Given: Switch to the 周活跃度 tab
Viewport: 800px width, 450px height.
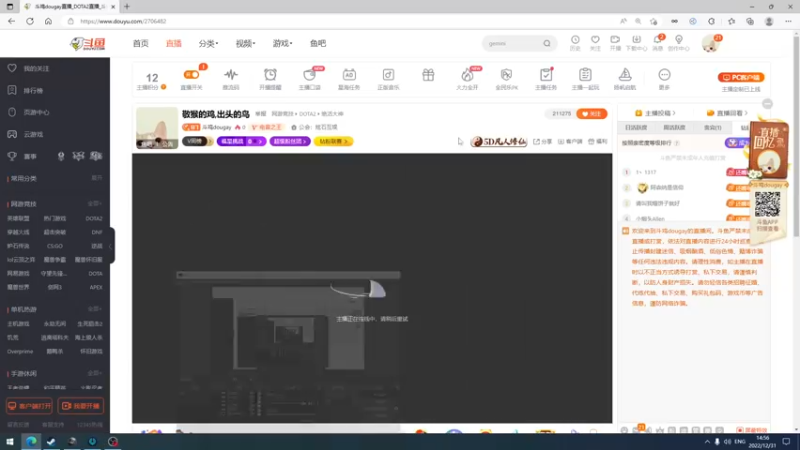Looking at the screenshot, I should (x=674, y=128).
